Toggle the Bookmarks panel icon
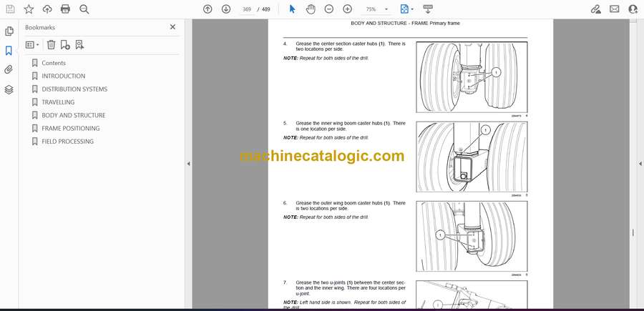The width and height of the screenshot is (644, 311). coord(9,51)
